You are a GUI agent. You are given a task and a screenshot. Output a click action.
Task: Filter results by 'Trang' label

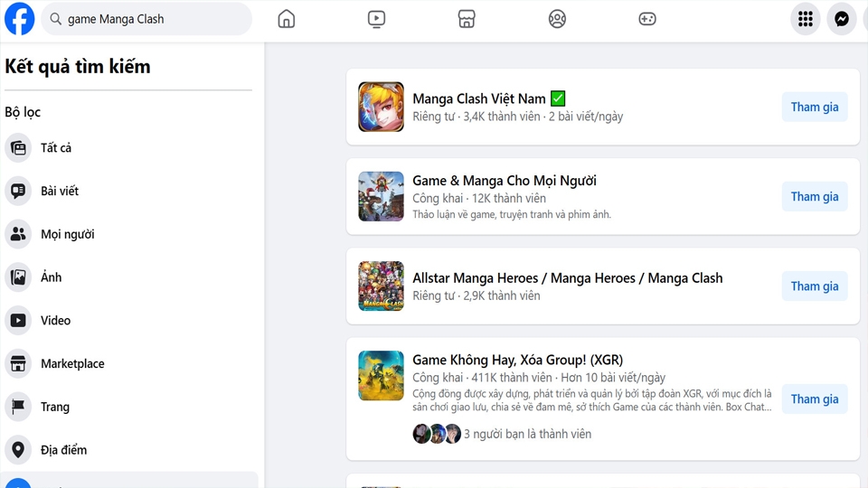point(55,408)
